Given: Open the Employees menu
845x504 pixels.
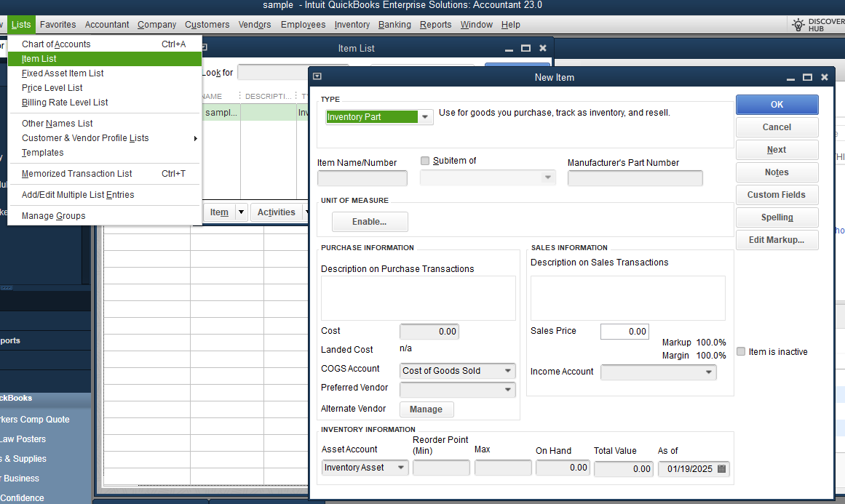Looking at the screenshot, I should point(303,25).
